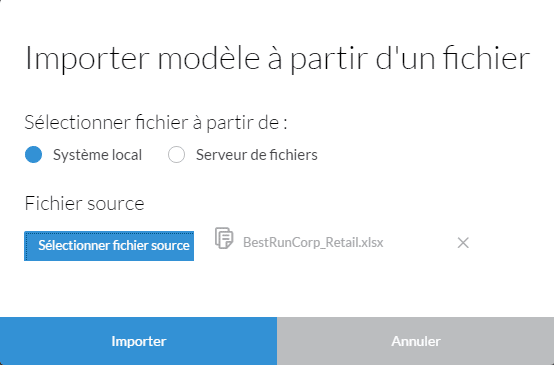The height and width of the screenshot is (365, 554).
Task: Click the Annuler button
Action: point(416,341)
